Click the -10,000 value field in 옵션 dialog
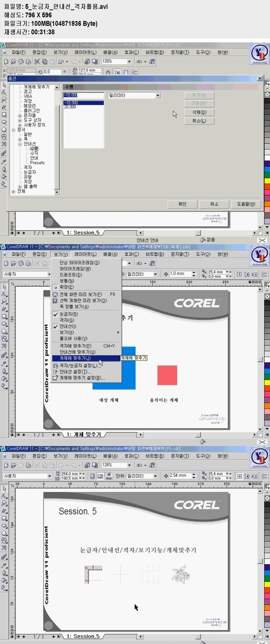This screenshot has height=644, width=270. click(84, 96)
